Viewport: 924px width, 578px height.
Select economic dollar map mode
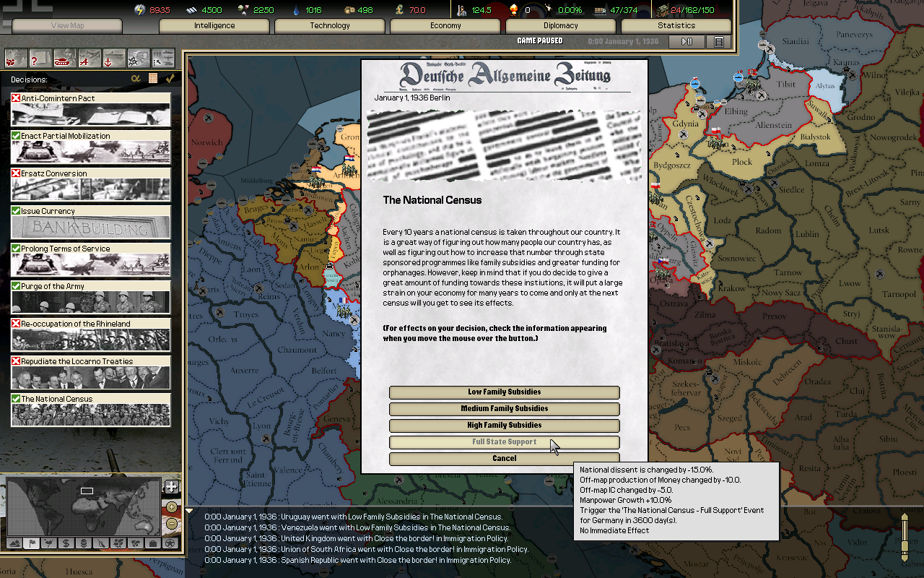coord(66,543)
